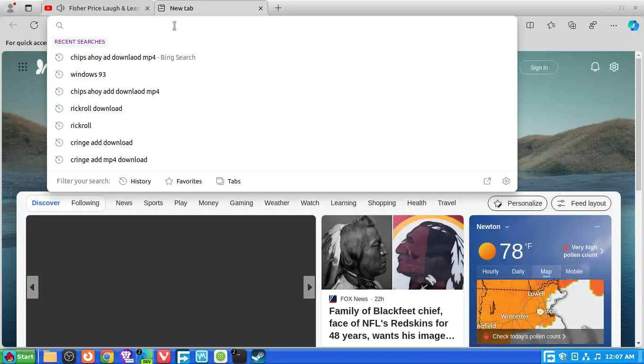Open the Gaming category
Viewport: 644px width, 364px height.
click(241, 203)
